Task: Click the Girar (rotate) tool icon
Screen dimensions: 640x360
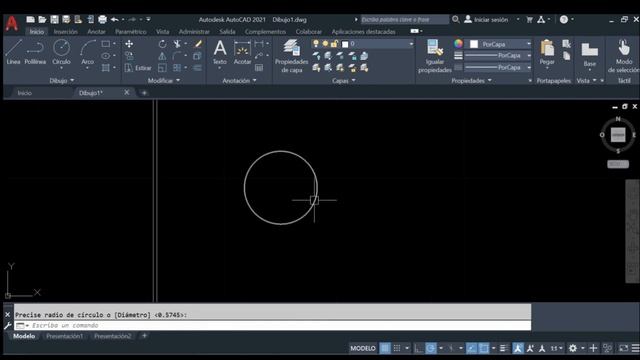Action: (x=162, y=44)
